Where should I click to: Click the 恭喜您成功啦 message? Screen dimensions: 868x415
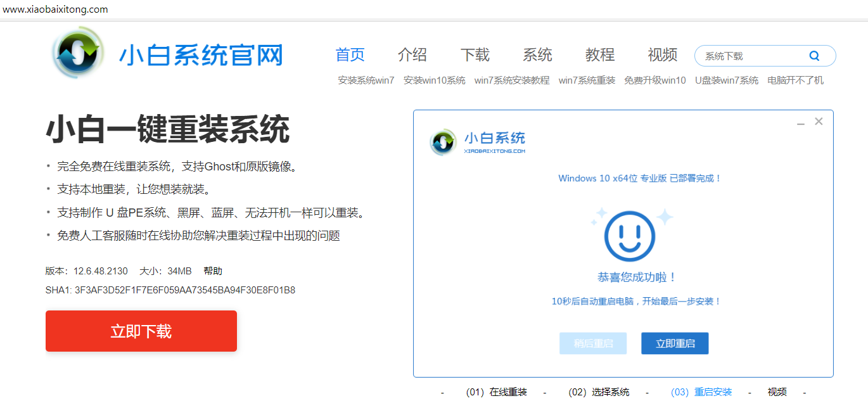tap(637, 278)
